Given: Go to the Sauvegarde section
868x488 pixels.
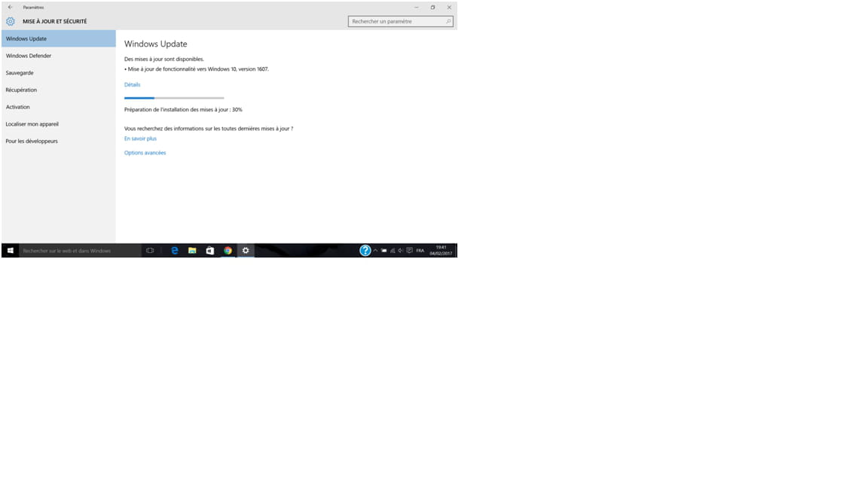Looking at the screenshot, I should [59, 73].
